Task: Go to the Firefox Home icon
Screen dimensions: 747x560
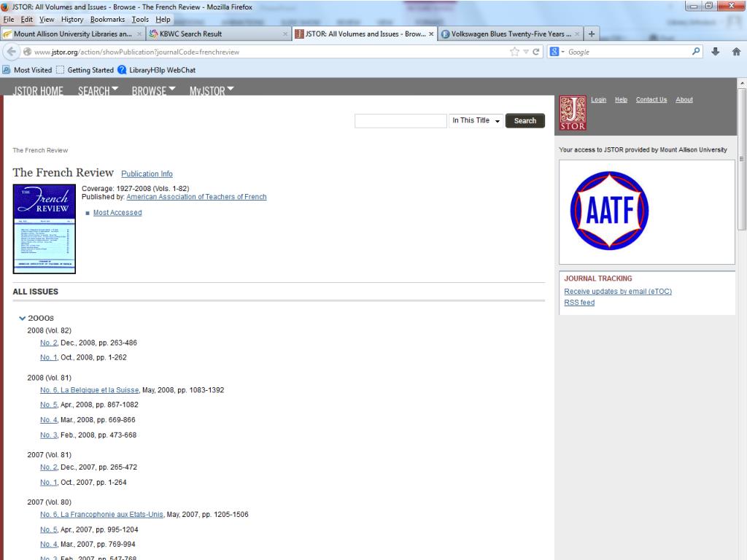Action: tap(736, 52)
